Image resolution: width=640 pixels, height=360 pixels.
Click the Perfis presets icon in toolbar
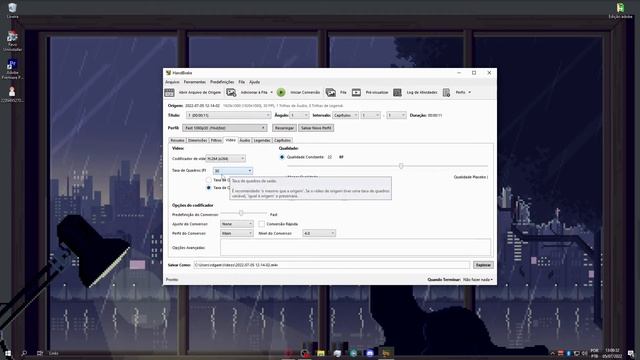click(x=447, y=93)
